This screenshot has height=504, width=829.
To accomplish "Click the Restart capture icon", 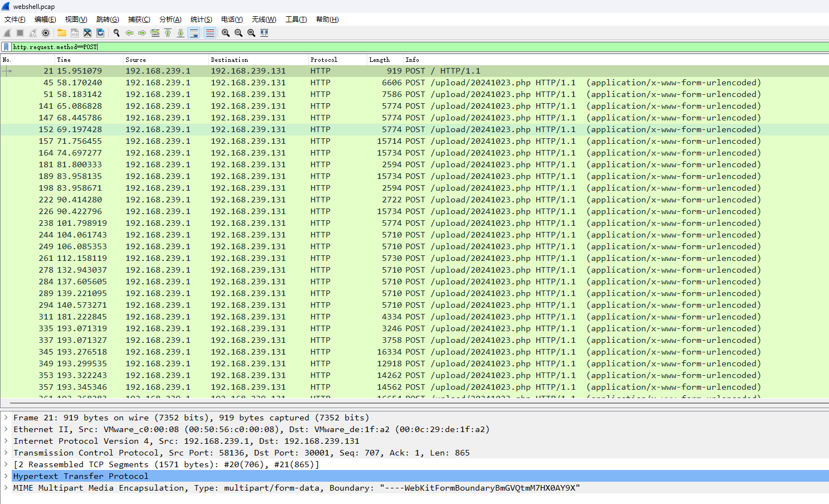I will (x=33, y=33).
